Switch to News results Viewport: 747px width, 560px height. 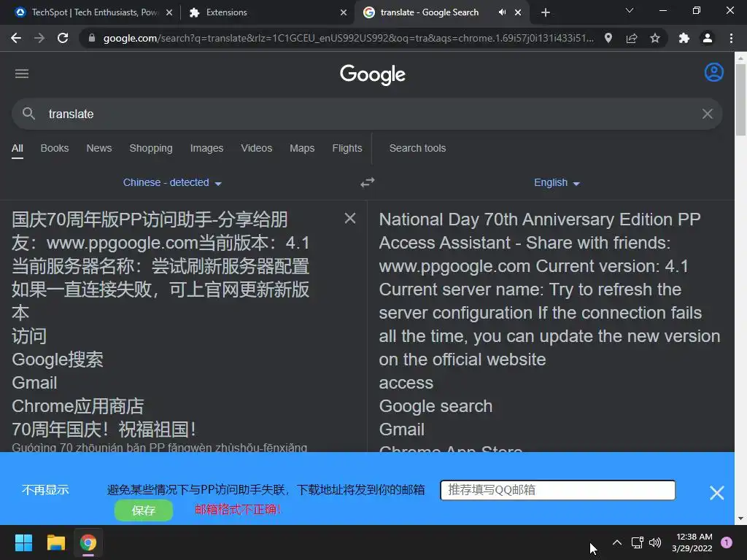(x=99, y=148)
